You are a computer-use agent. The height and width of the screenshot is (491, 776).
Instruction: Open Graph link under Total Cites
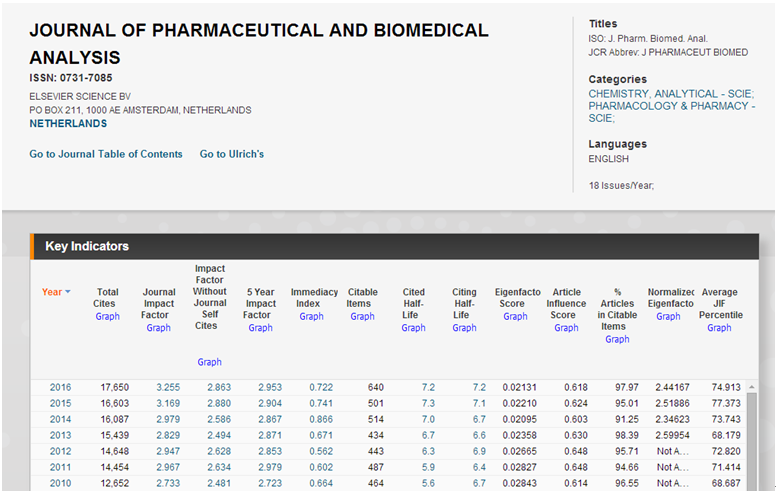pos(107,317)
